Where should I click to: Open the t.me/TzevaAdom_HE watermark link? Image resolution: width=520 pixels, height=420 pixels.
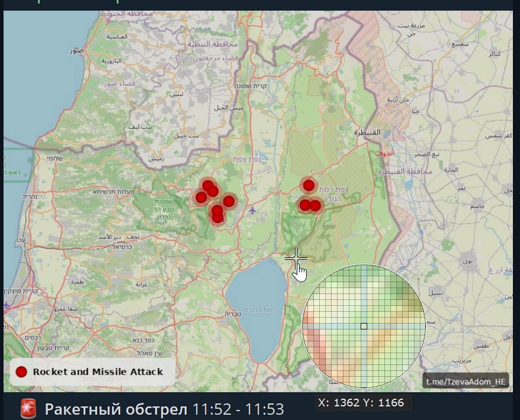pos(466,381)
